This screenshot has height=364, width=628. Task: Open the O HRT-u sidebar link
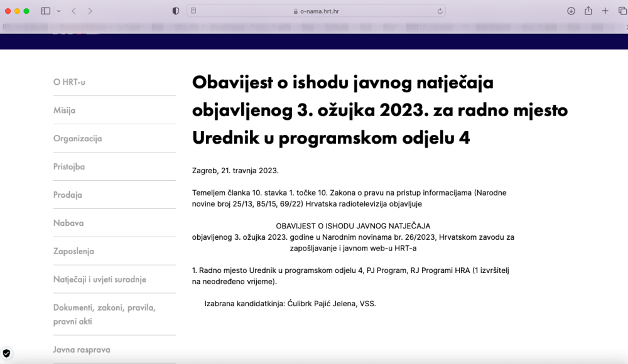pyautogui.click(x=69, y=82)
